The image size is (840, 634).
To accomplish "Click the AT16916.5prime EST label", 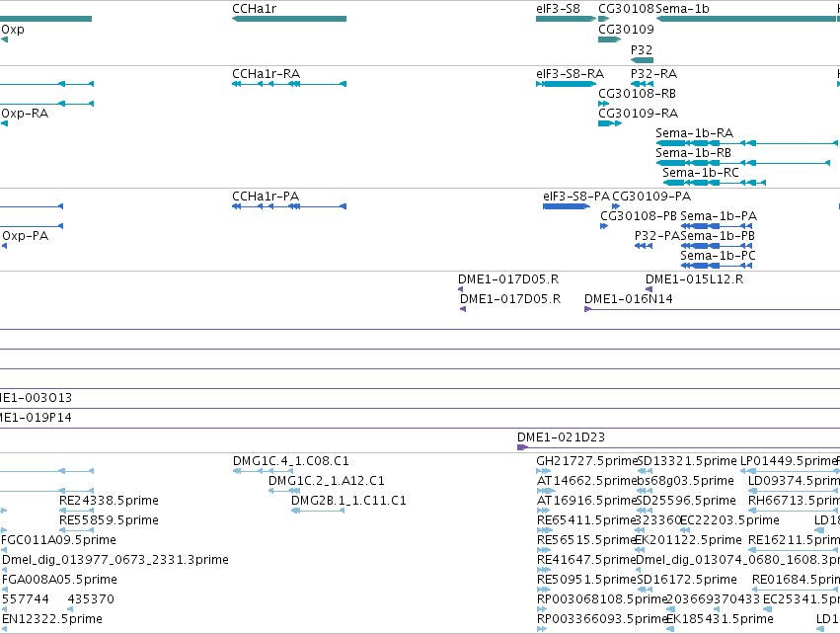I will (x=586, y=501).
